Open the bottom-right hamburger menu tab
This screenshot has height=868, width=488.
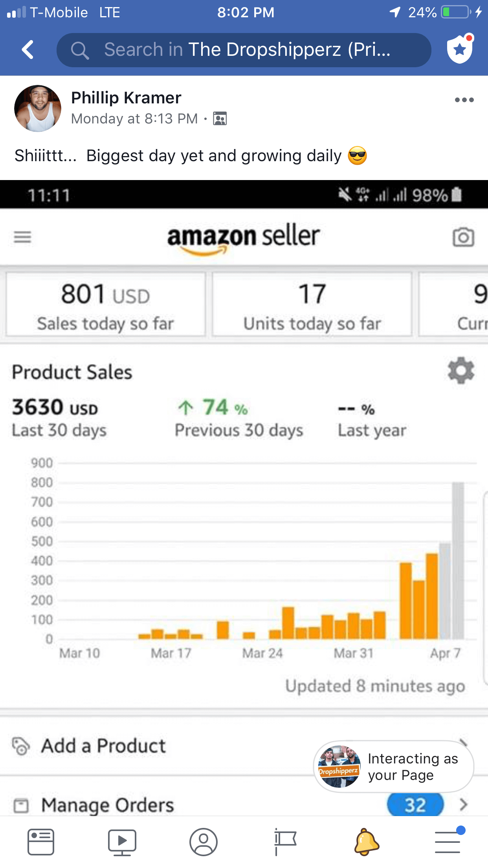tap(448, 842)
